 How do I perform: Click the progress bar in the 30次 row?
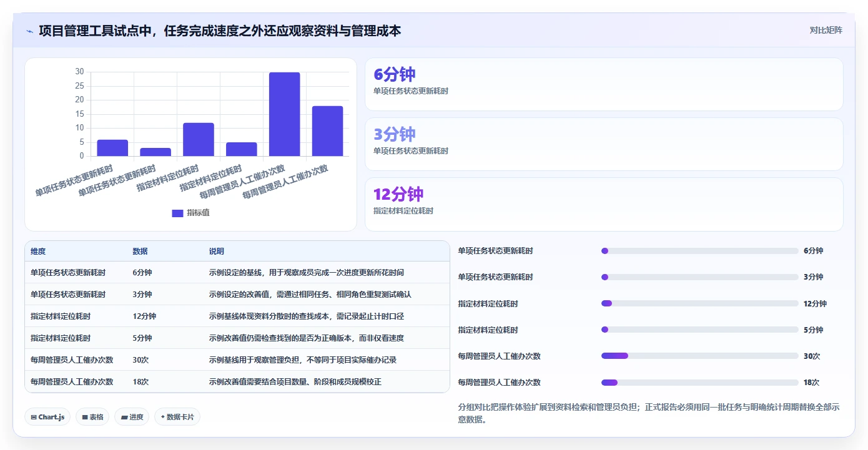(x=699, y=356)
